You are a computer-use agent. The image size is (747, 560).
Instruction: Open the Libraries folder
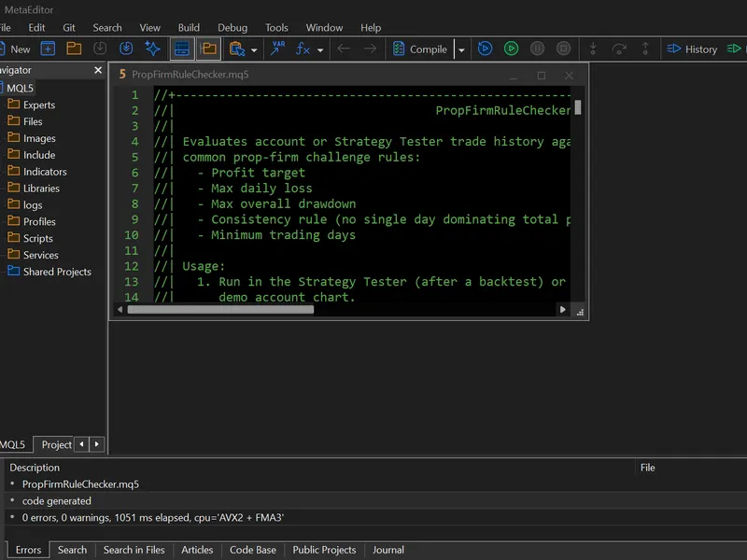[x=41, y=189]
